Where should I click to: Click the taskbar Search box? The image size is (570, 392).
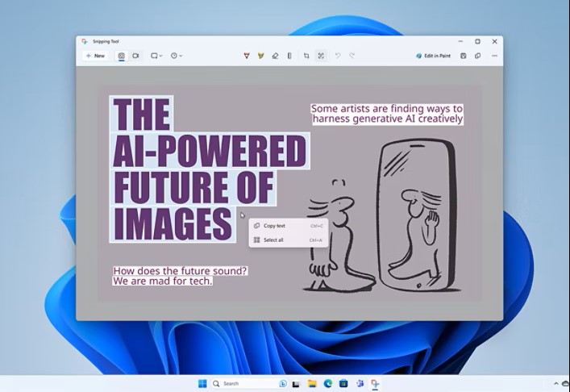click(x=243, y=383)
